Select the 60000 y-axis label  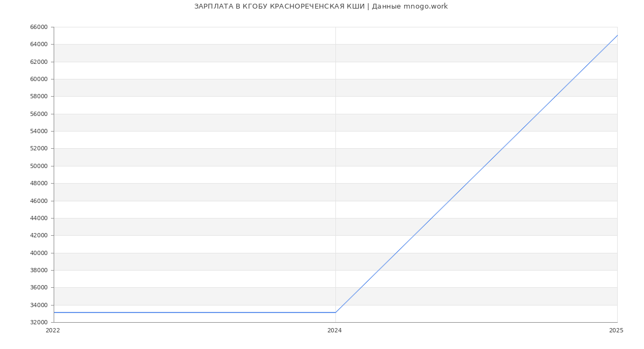click(x=40, y=79)
